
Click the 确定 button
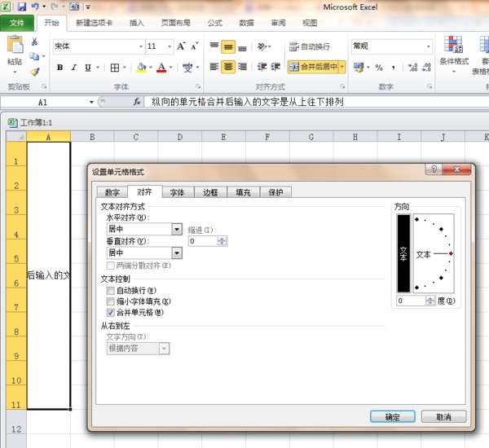click(392, 416)
